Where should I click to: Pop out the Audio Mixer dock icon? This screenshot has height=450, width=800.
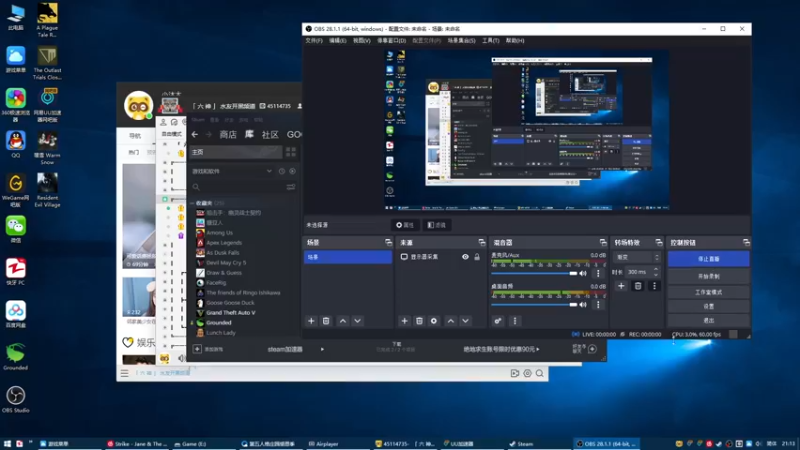click(603, 242)
